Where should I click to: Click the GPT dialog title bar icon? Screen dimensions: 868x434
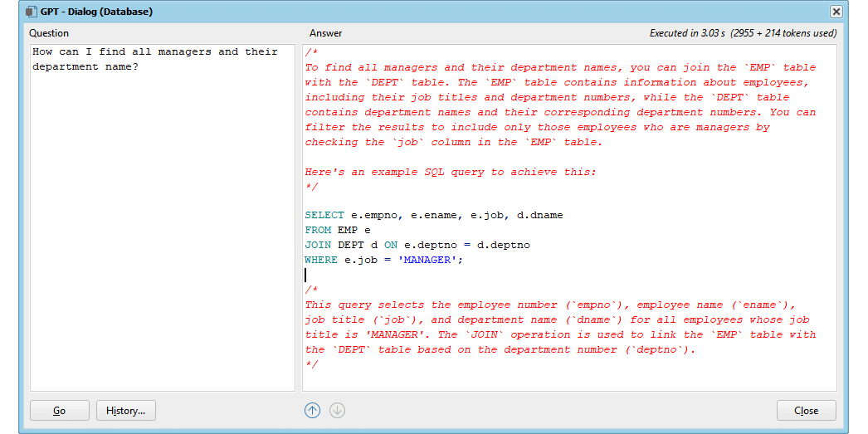(31, 11)
